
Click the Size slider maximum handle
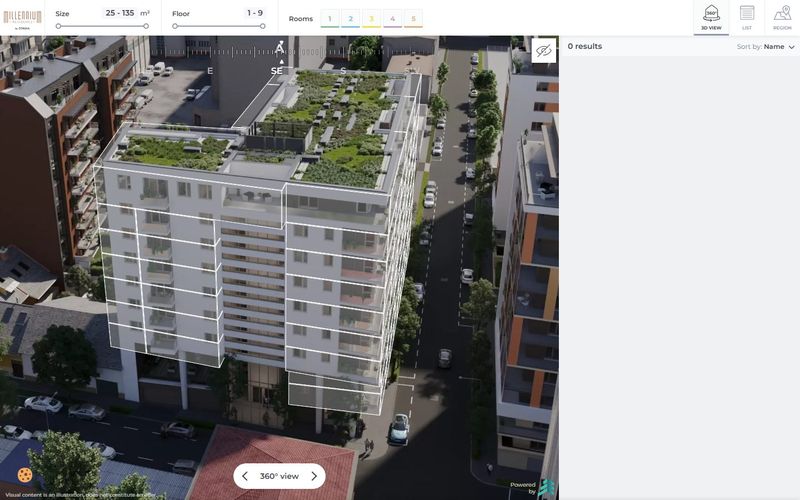pos(146,26)
